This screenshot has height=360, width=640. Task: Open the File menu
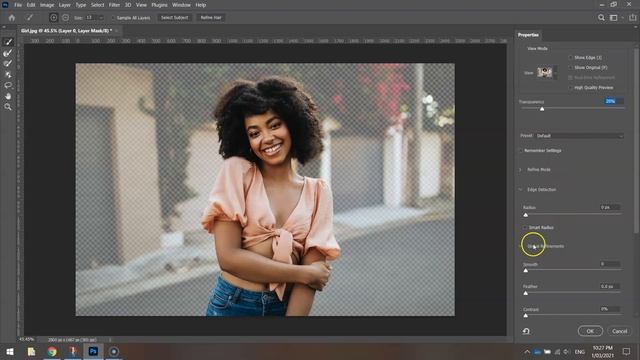coord(18,5)
